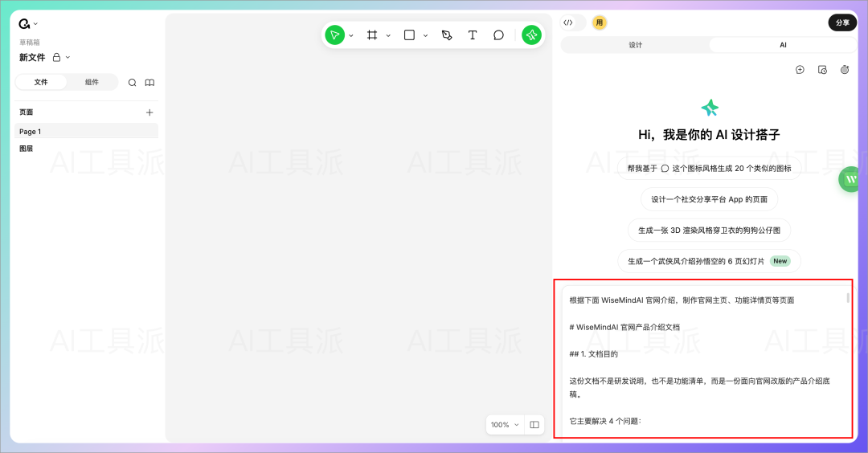The width and height of the screenshot is (868, 453).
Task: Choose prompt 帮我基于这个图标风格生成 20 个类似的图标
Action: pyautogui.click(x=709, y=168)
